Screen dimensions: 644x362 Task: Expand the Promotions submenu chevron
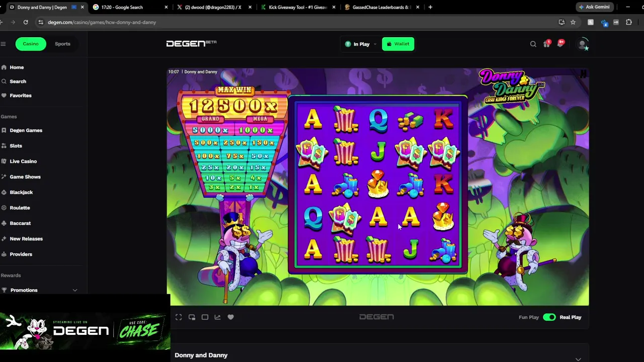coord(75,290)
